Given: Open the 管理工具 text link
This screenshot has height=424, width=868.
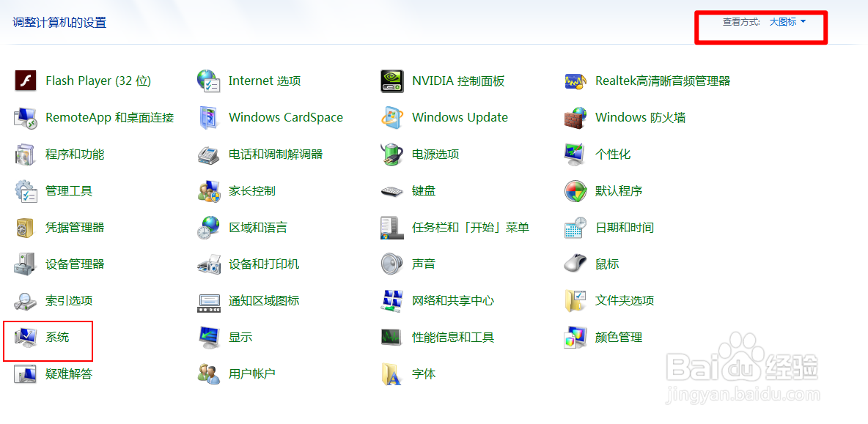Looking at the screenshot, I should coord(69,191).
